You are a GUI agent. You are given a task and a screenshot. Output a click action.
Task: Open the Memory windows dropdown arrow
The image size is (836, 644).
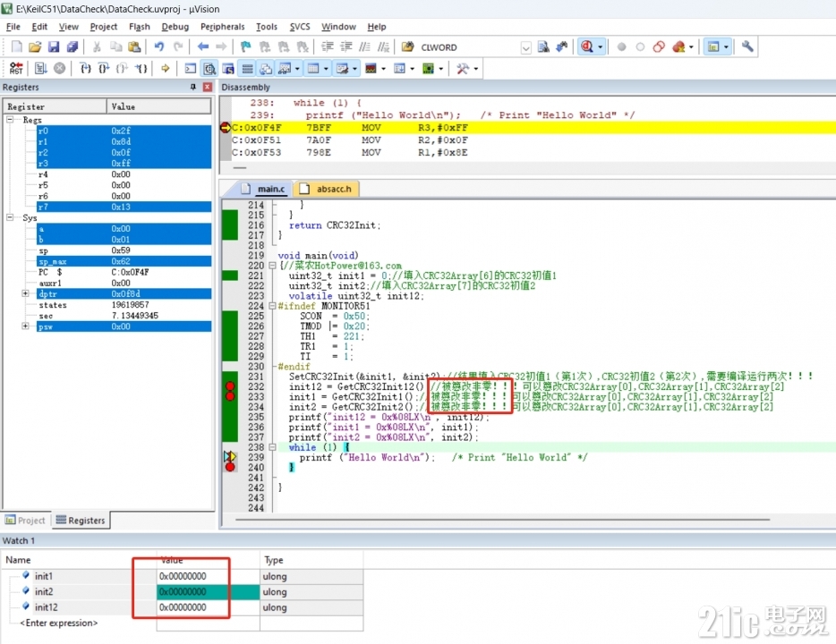[x=326, y=69]
